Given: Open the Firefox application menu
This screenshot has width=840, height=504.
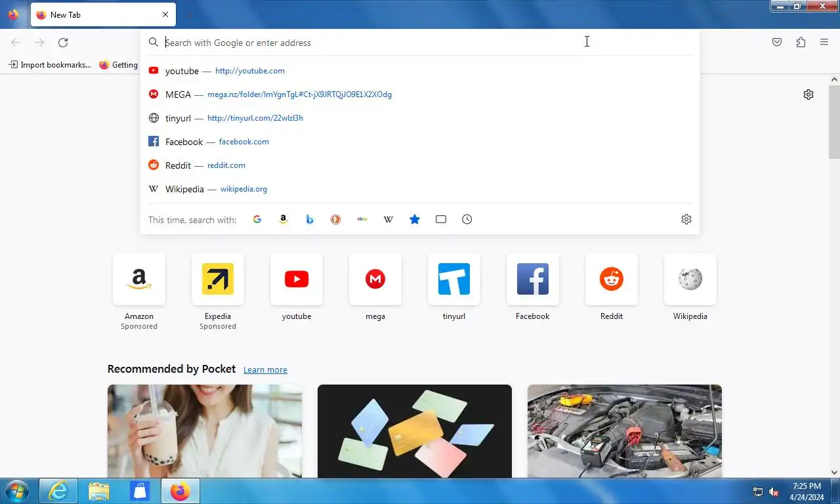Looking at the screenshot, I should point(824,43).
